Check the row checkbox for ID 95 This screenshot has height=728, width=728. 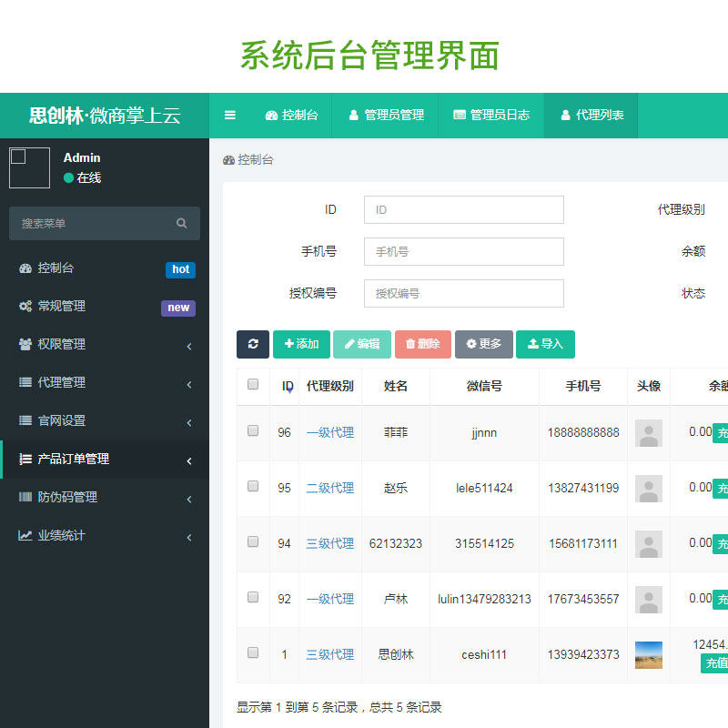[253, 486]
